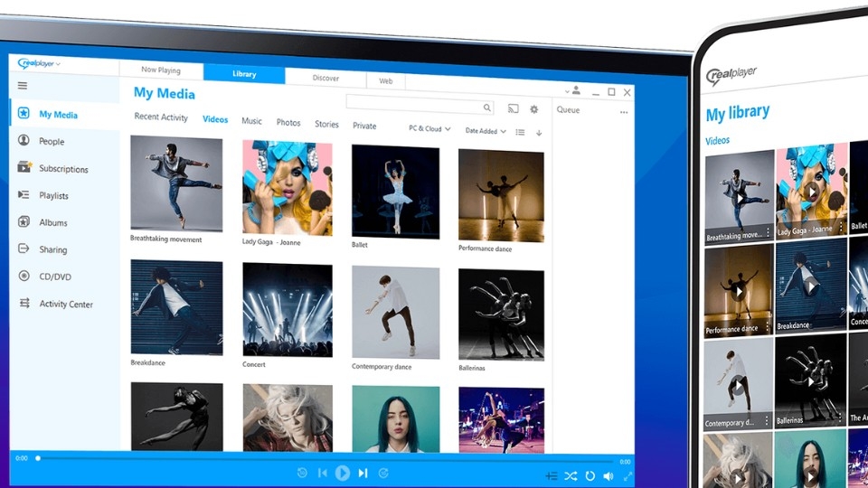Select the Photos filter tab
868x488 pixels.
click(x=288, y=122)
